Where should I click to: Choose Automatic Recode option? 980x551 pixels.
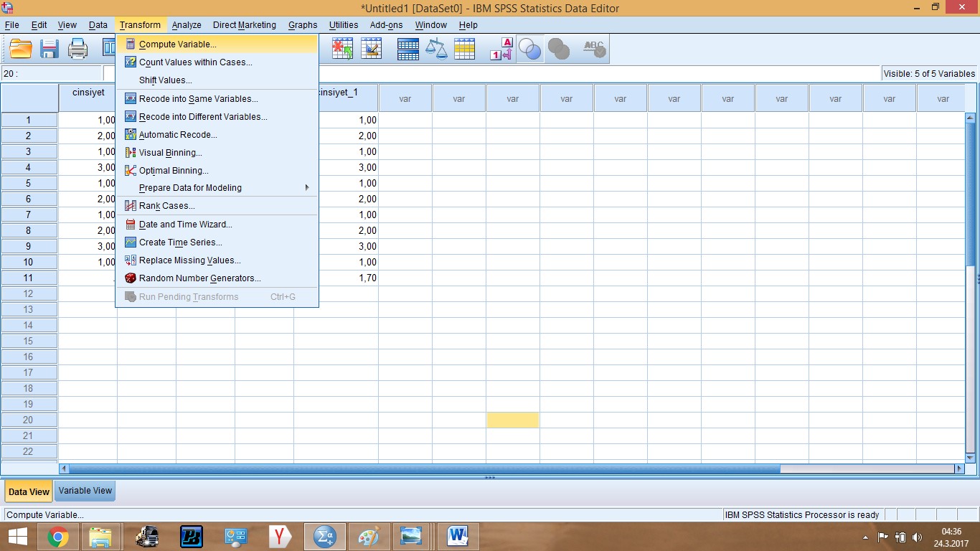tap(217, 135)
